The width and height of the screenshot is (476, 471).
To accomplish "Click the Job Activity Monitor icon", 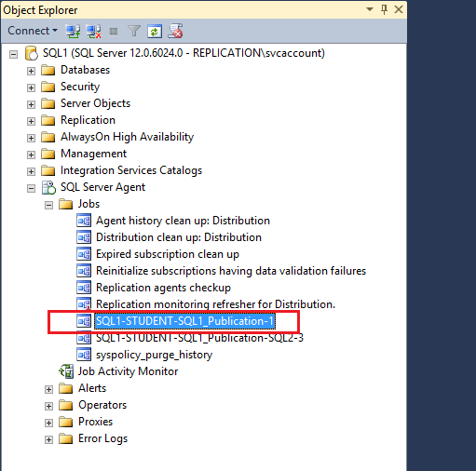I will [x=66, y=371].
